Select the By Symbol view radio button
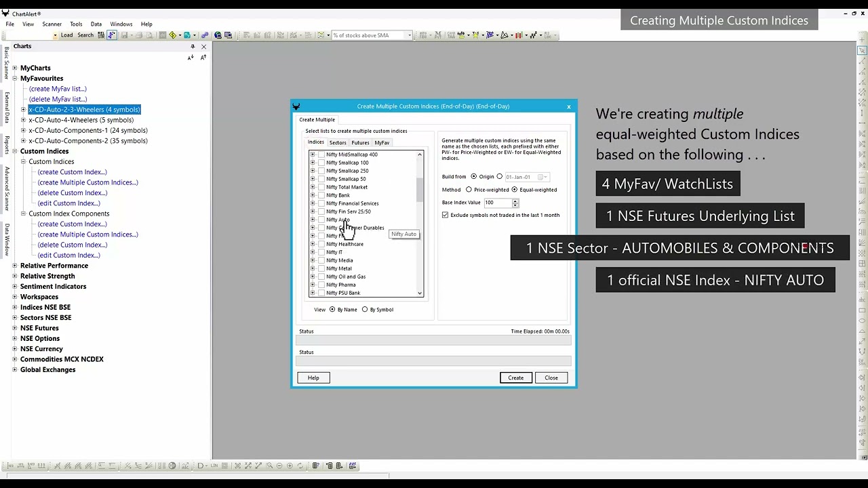 click(365, 310)
